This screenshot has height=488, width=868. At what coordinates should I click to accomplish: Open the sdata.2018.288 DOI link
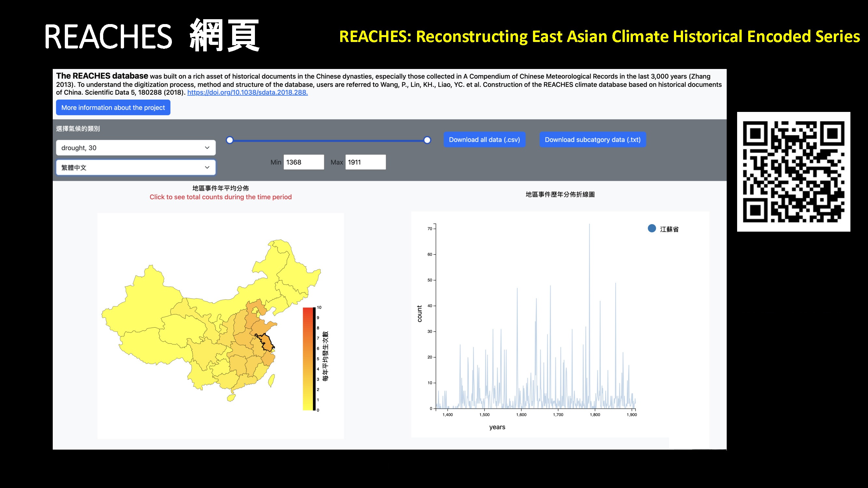pos(247,92)
